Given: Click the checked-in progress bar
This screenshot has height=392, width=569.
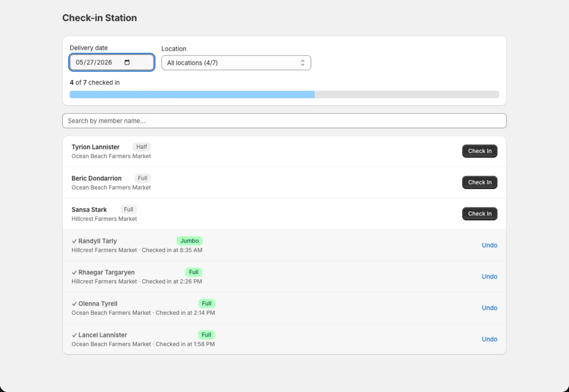Looking at the screenshot, I should [284, 95].
